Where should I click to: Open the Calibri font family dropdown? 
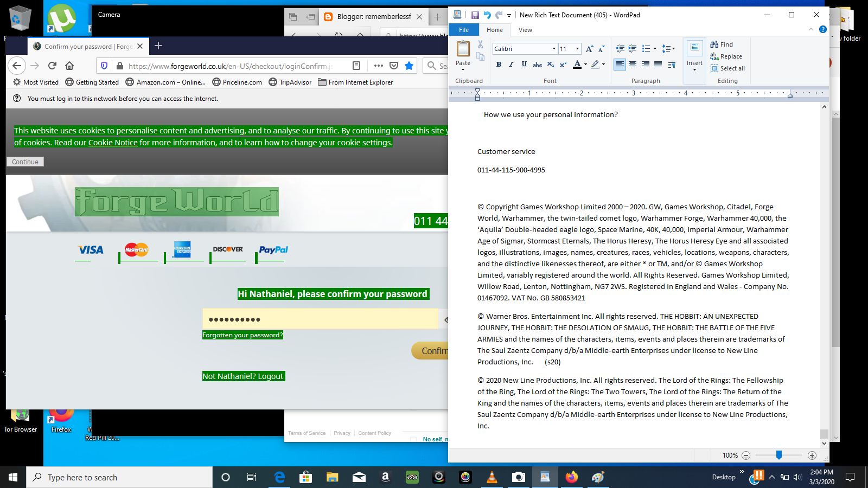point(554,49)
